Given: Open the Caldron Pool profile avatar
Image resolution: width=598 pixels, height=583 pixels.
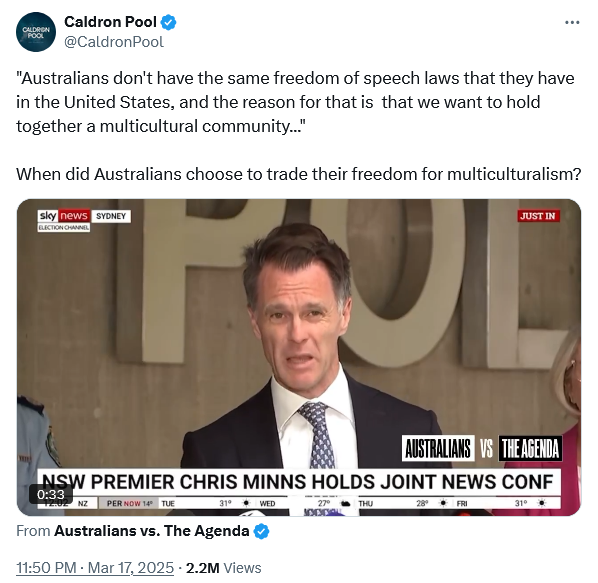Looking at the screenshot, I should pyautogui.click(x=36, y=32).
